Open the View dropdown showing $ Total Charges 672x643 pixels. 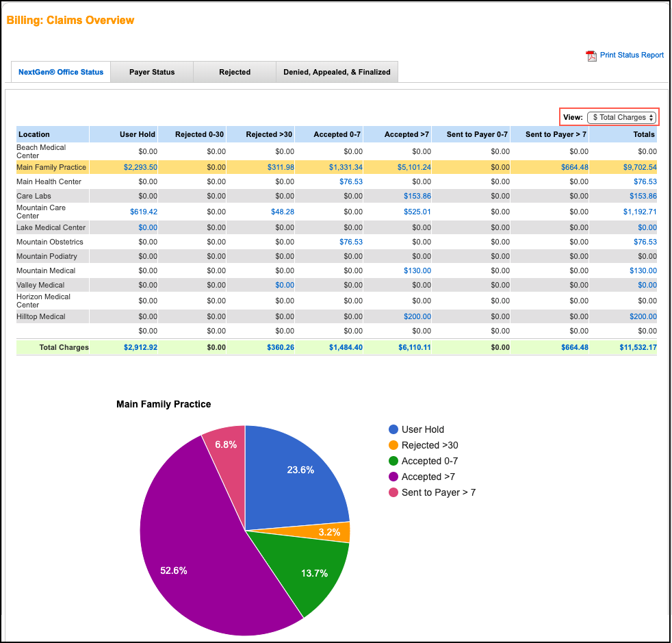(619, 117)
